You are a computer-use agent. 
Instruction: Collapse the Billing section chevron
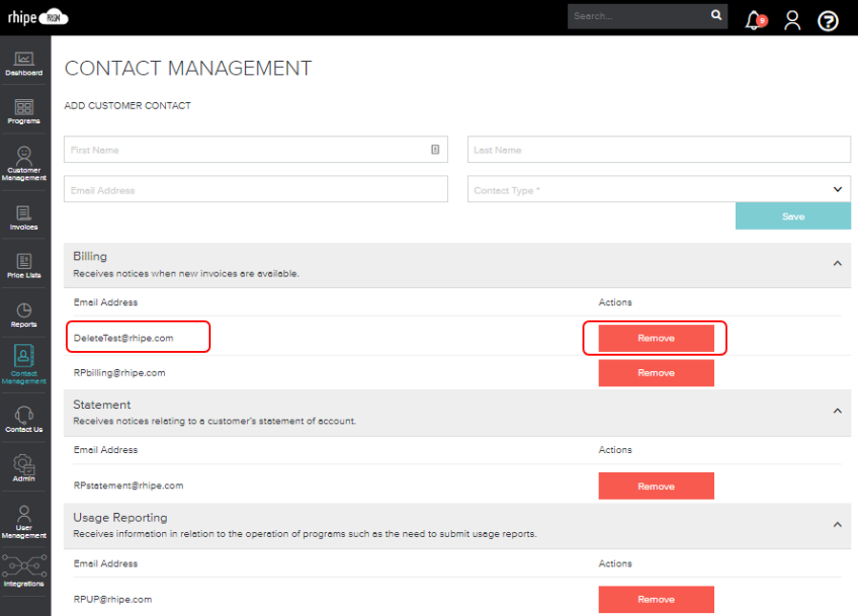(x=837, y=263)
